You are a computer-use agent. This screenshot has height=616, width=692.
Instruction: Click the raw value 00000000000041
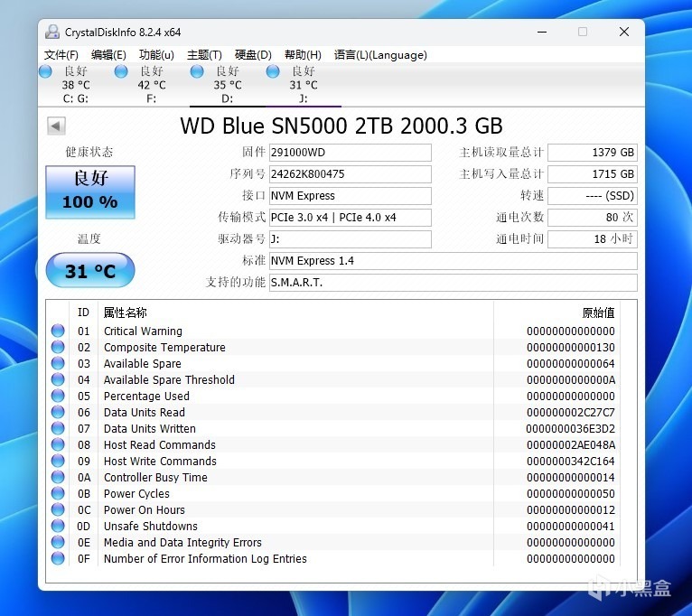571,526
